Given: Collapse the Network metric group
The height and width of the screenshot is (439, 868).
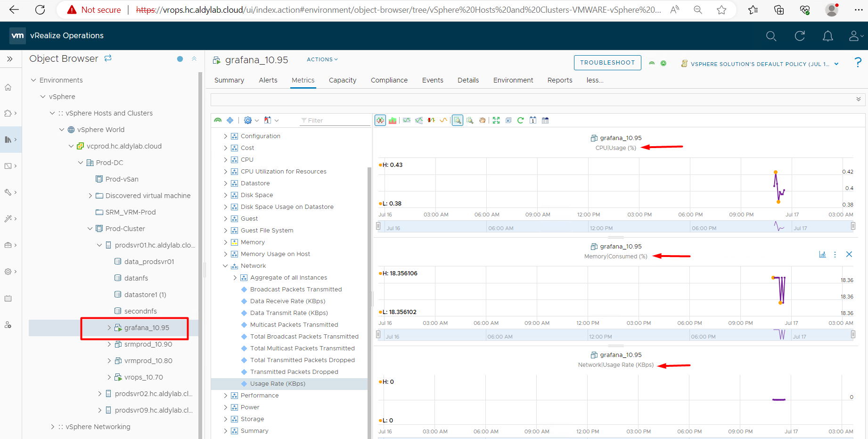Looking at the screenshot, I should click(225, 266).
